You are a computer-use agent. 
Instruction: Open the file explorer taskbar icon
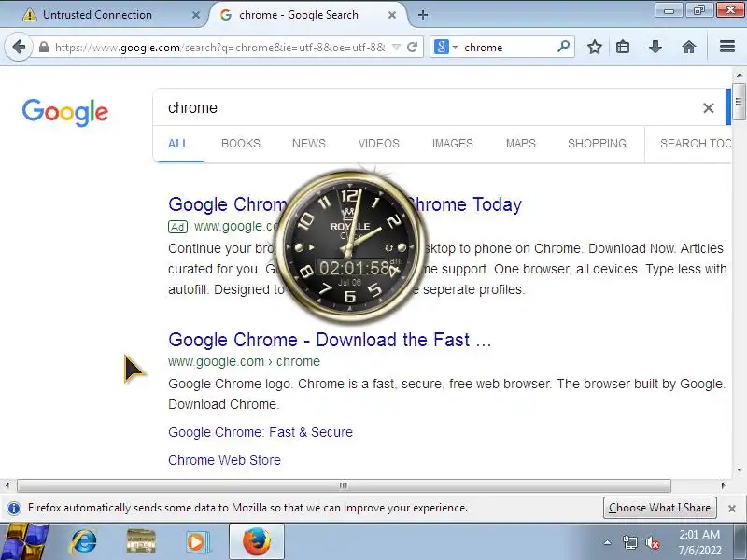coord(141,542)
